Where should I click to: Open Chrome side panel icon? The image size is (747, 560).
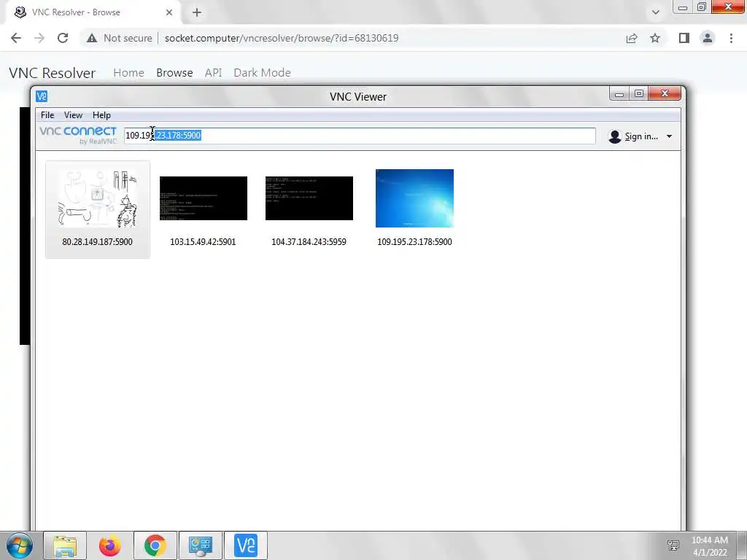click(x=684, y=38)
